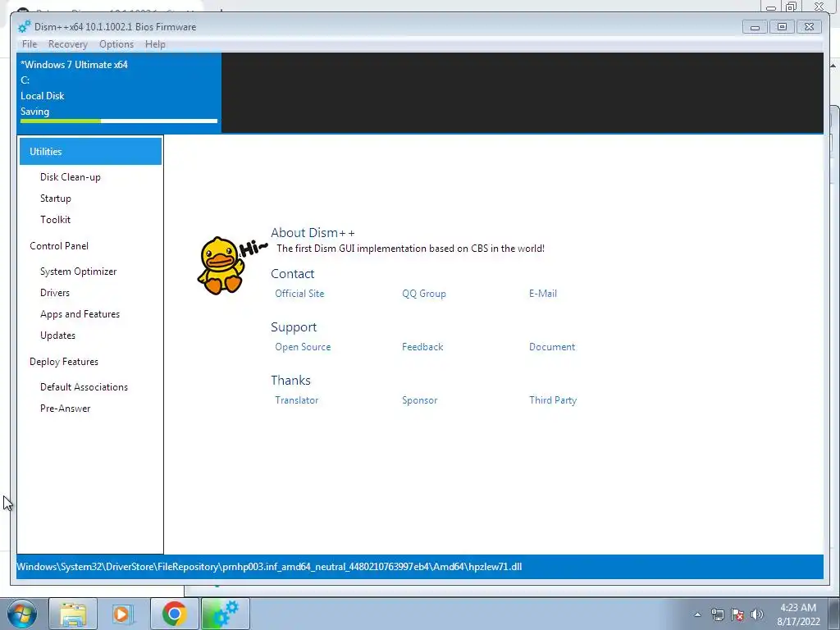The width and height of the screenshot is (840, 630).
Task: Open Google Chrome from taskbar
Action: pyautogui.click(x=174, y=614)
